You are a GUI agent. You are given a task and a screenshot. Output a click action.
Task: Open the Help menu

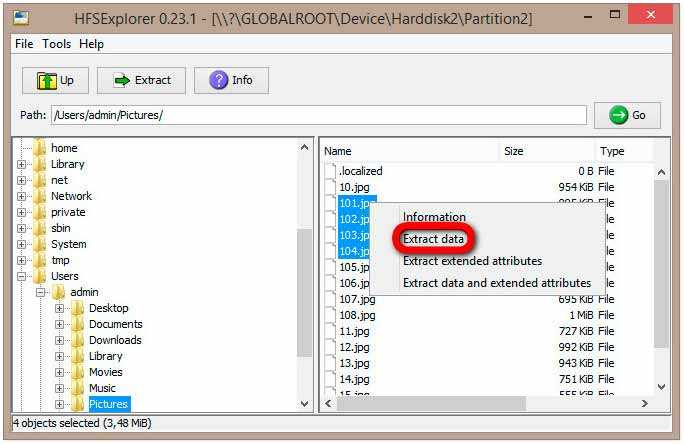tap(92, 44)
